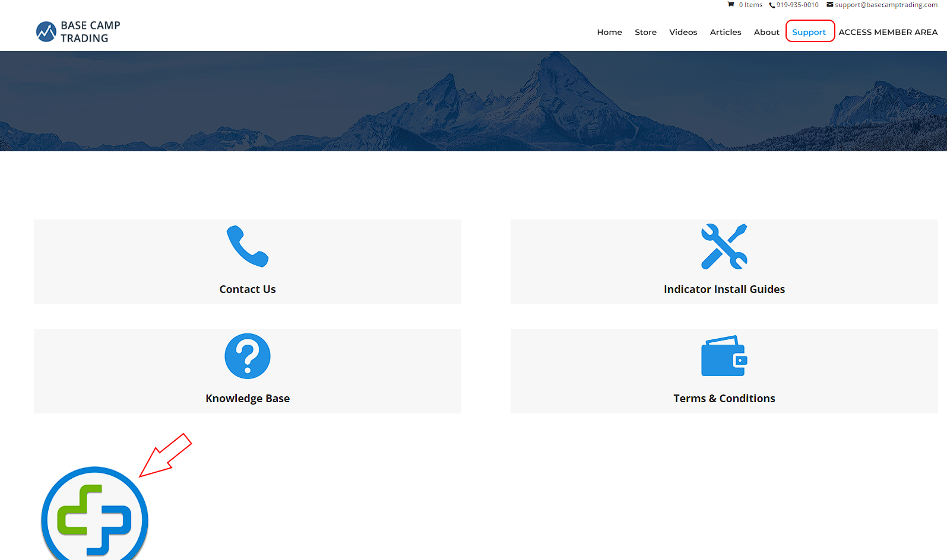This screenshot has height=560, width=947.
Task: Open the Videos menu item
Action: click(683, 32)
